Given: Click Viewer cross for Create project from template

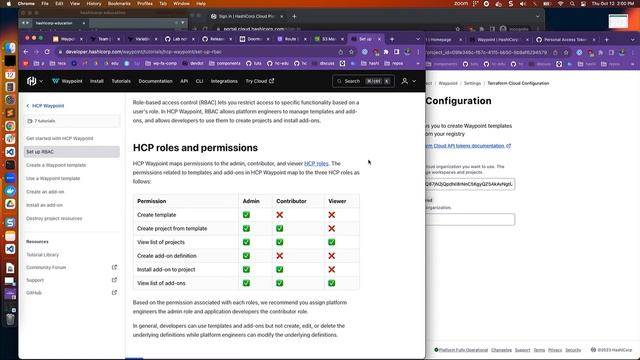Looking at the screenshot, I should pos(331,229).
